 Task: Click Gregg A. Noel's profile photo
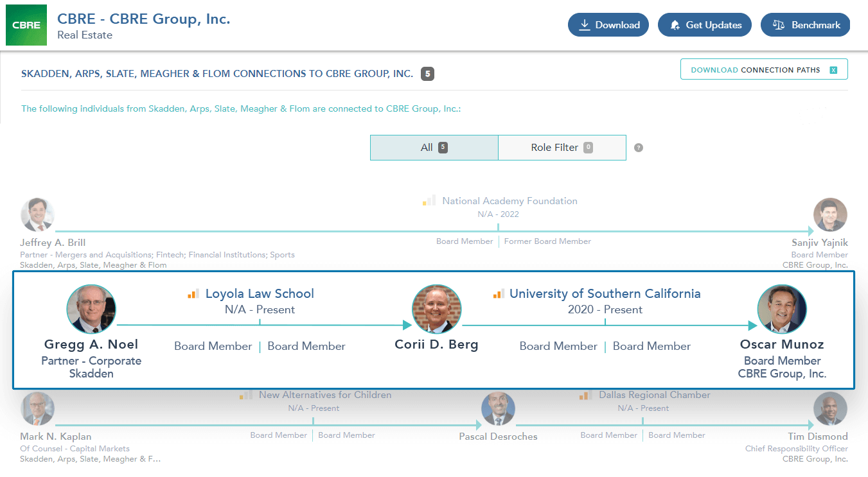[x=91, y=309]
